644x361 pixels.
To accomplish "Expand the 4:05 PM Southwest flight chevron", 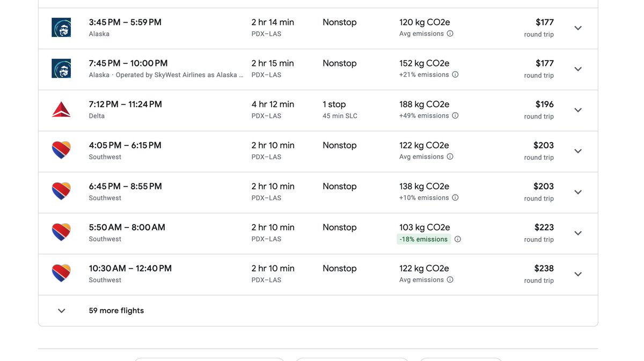I will pyautogui.click(x=578, y=151).
